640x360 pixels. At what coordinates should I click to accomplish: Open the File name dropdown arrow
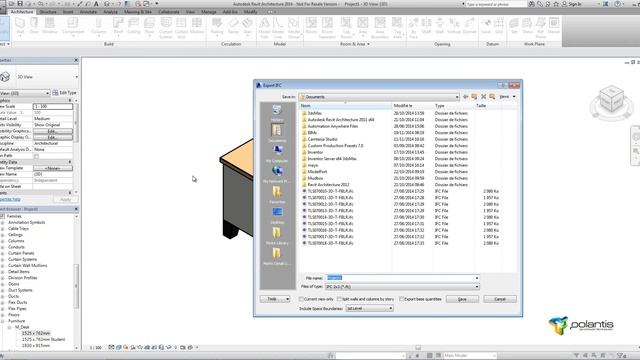[x=476, y=278]
